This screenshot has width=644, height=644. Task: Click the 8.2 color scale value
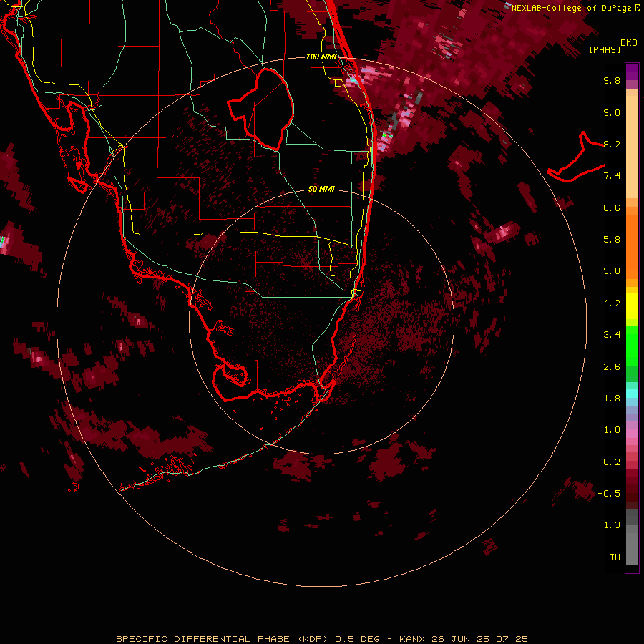click(612, 144)
